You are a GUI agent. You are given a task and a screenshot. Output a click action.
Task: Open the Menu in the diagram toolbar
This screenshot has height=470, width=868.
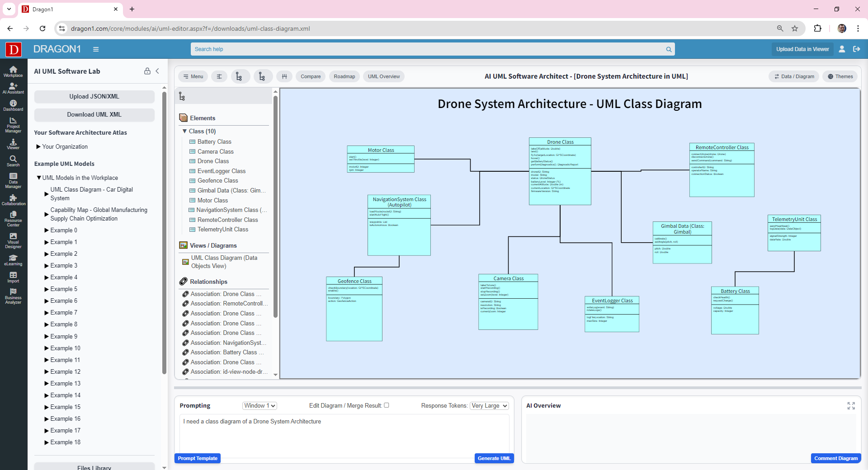pyautogui.click(x=193, y=76)
